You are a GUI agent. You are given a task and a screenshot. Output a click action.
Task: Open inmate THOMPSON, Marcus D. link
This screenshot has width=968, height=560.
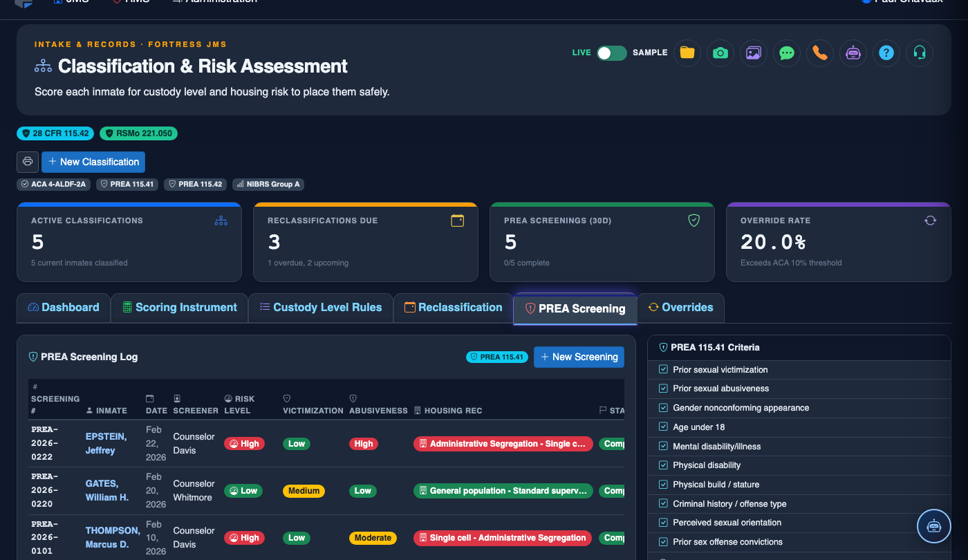pos(113,538)
